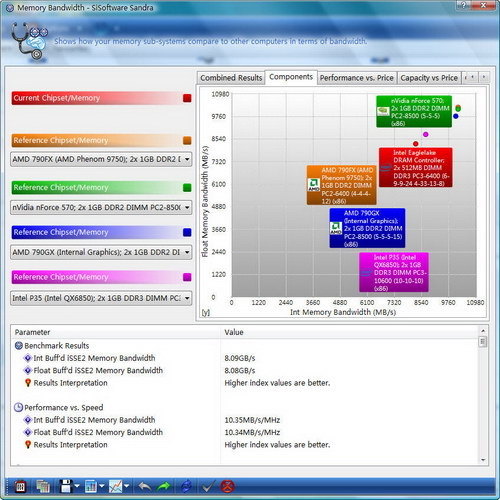The width and height of the screenshot is (500, 500).
Task: Click the blue refresh results icon
Action: click(186, 487)
